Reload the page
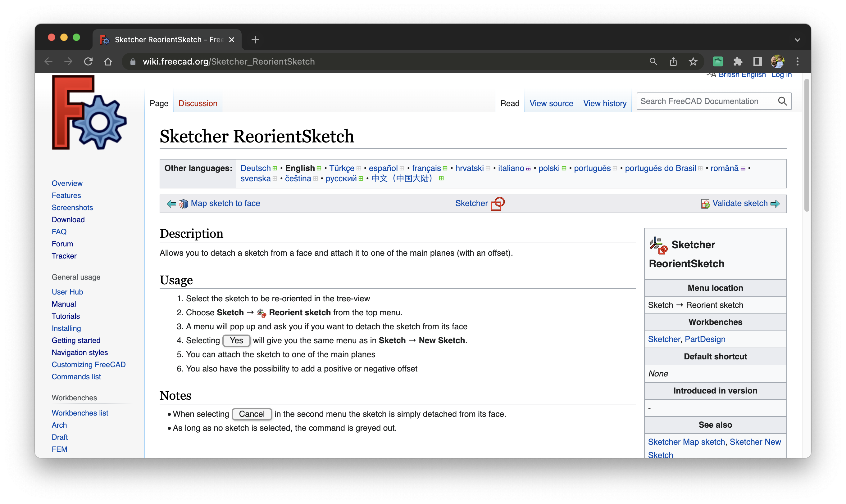 tap(88, 61)
